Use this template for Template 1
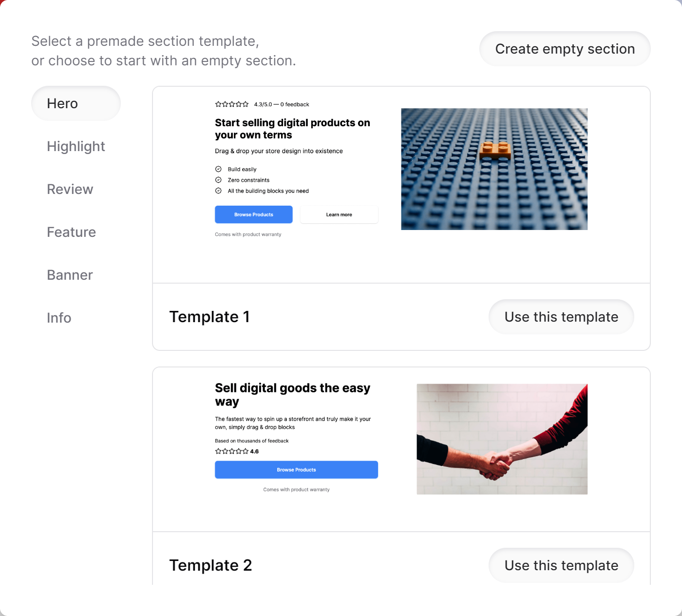682x616 pixels. tap(561, 317)
